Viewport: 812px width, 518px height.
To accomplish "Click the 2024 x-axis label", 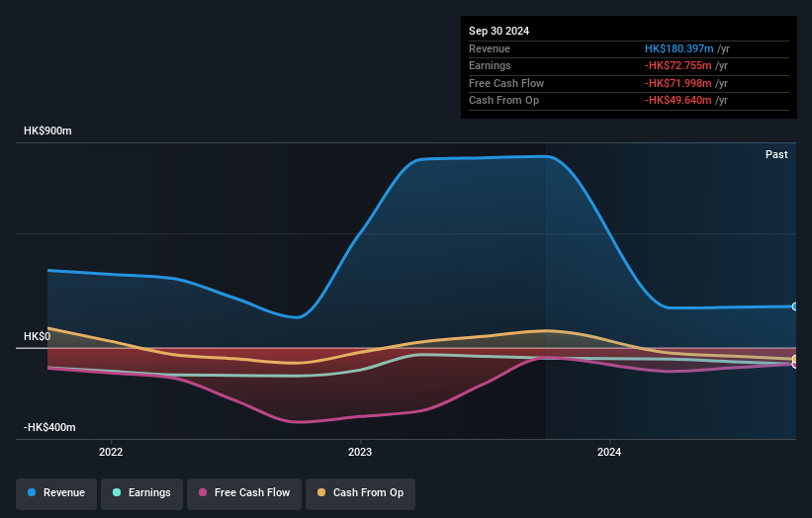I will tap(609, 453).
